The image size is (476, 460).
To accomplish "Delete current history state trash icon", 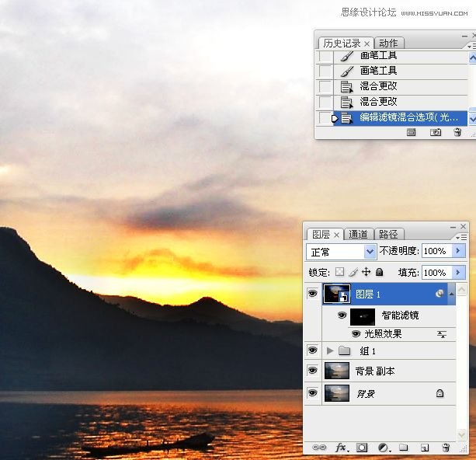I will pos(457,132).
